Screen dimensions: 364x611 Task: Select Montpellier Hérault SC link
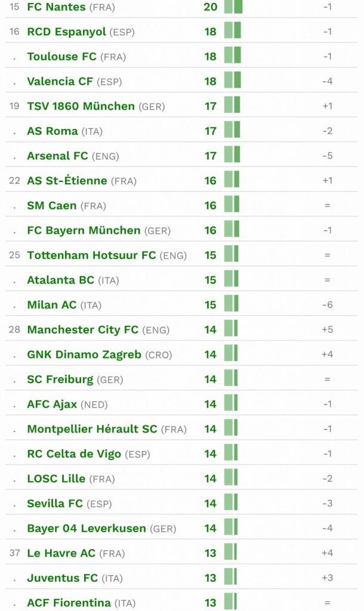click(92, 429)
